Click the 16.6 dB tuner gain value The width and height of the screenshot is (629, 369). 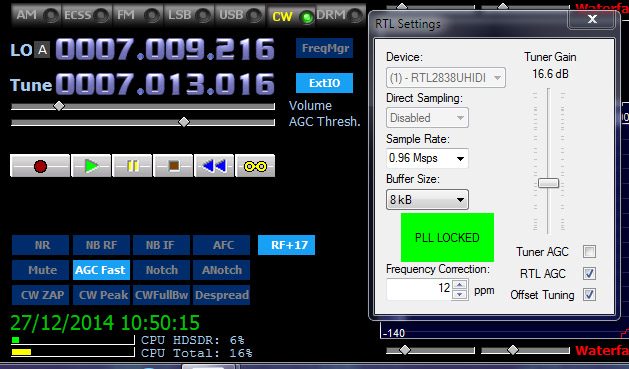(x=550, y=74)
